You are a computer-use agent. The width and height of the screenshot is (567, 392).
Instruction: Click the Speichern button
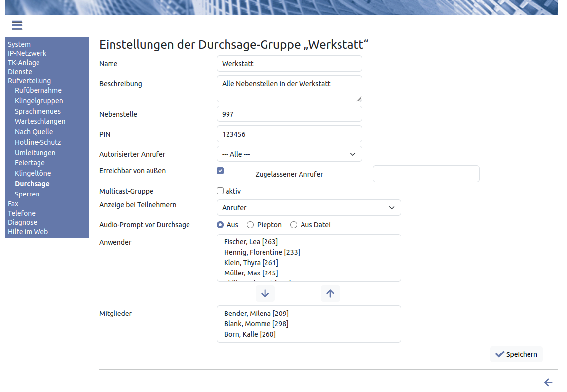click(x=516, y=354)
